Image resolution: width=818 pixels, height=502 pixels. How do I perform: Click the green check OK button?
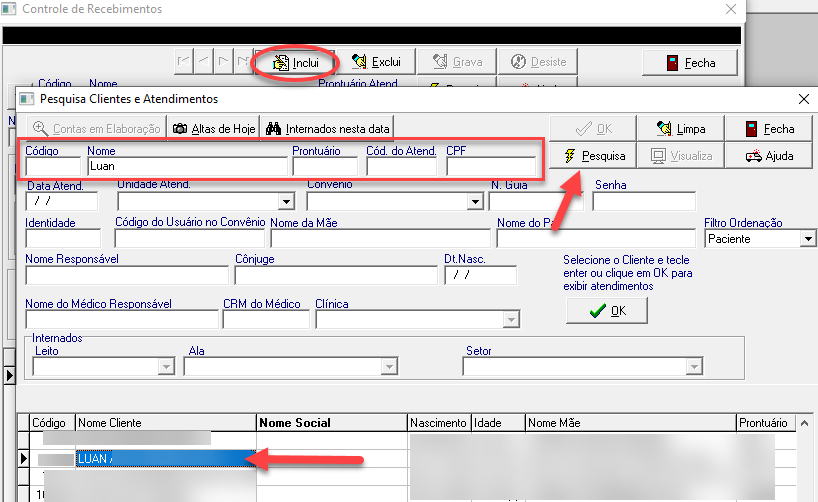pyautogui.click(x=607, y=311)
